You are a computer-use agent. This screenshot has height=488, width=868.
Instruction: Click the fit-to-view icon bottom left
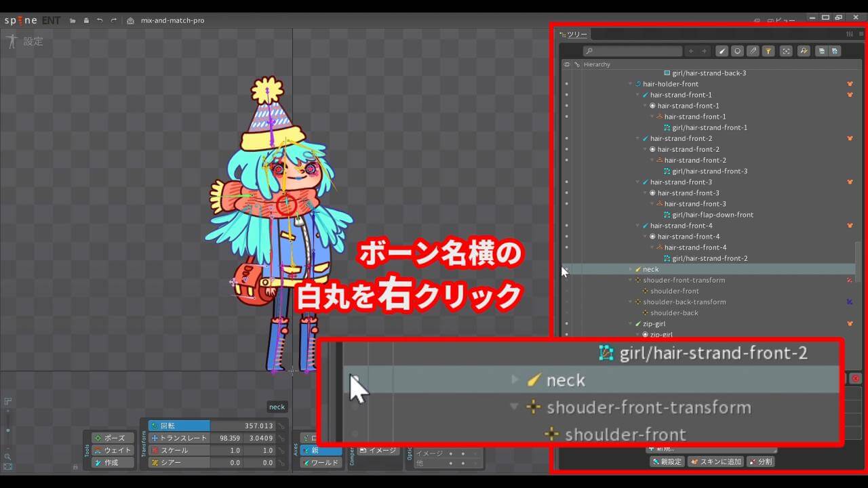click(7, 466)
